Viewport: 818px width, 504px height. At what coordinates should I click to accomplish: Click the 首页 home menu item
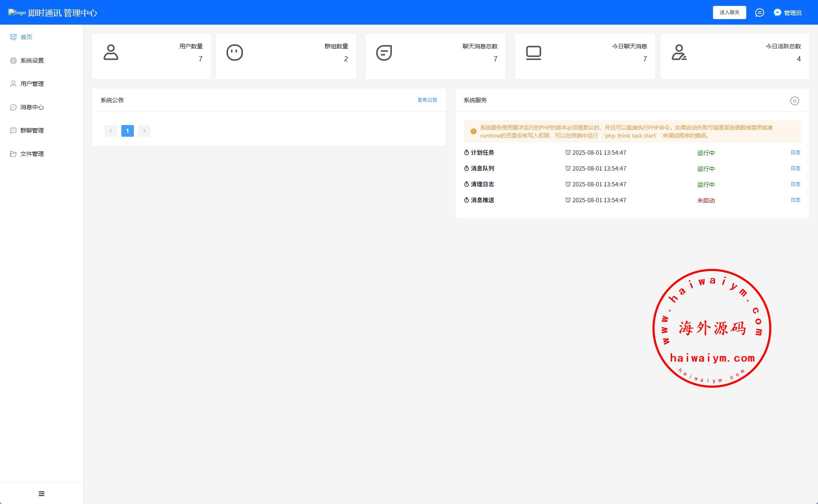26,37
